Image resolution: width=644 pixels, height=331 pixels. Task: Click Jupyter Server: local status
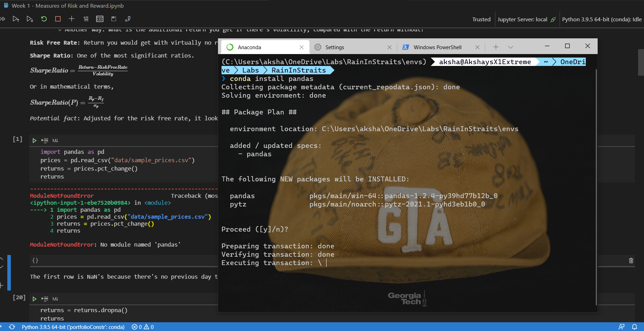526,20
